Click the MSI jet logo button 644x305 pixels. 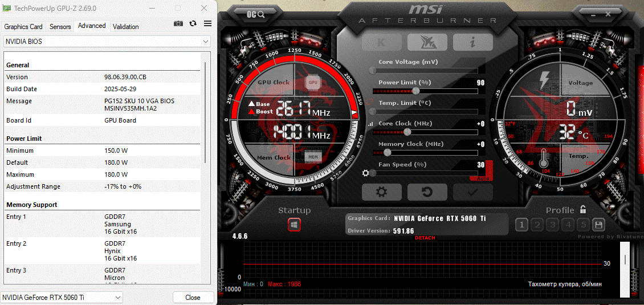[x=426, y=42]
